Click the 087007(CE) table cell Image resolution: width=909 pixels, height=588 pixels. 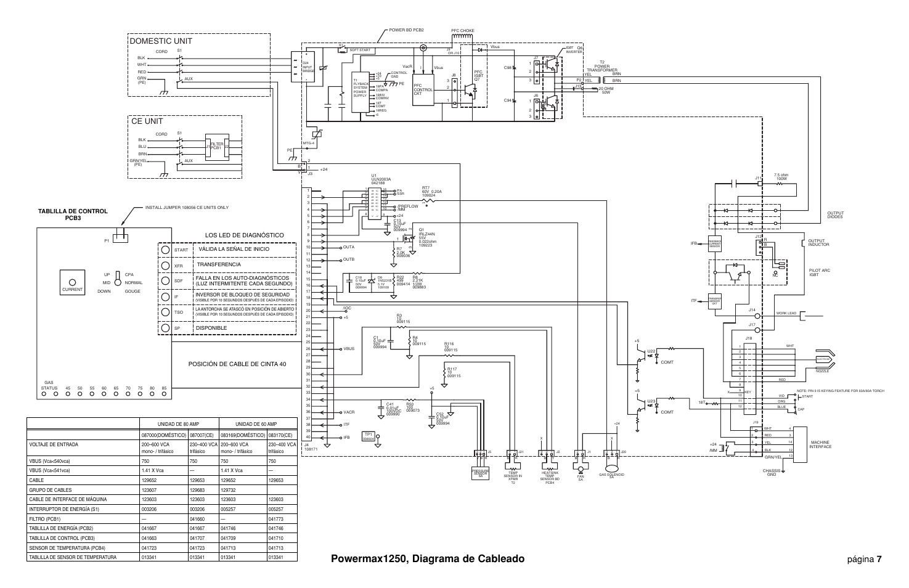pyautogui.click(x=203, y=435)
